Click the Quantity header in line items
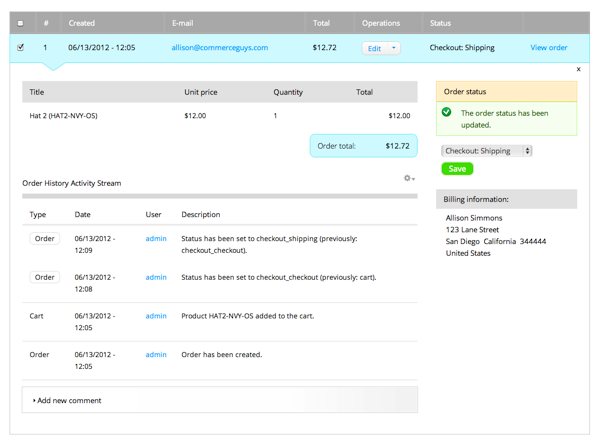 (x=288, y=92)
